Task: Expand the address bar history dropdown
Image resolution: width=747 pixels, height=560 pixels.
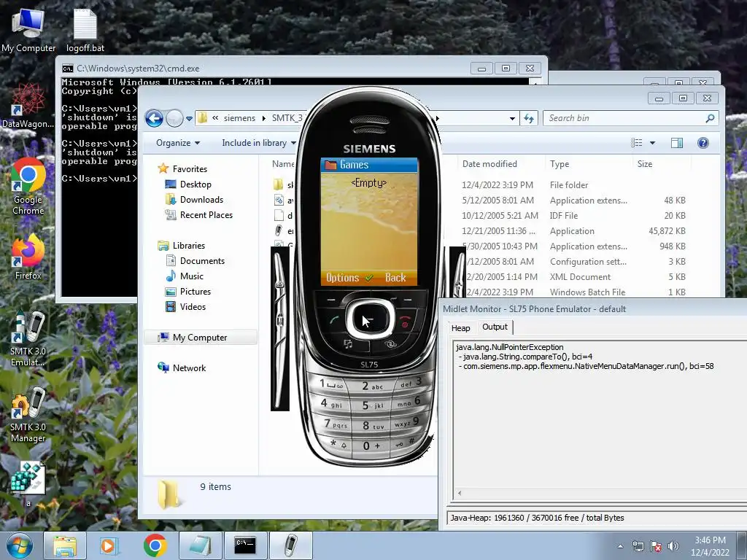Action: click(x=512, y=118)
